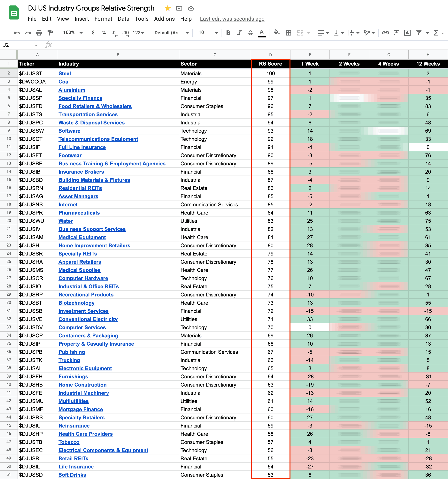Click the Merge cells icon
Image resolution: width=448 pixels, height=479 pixels.
300,33
